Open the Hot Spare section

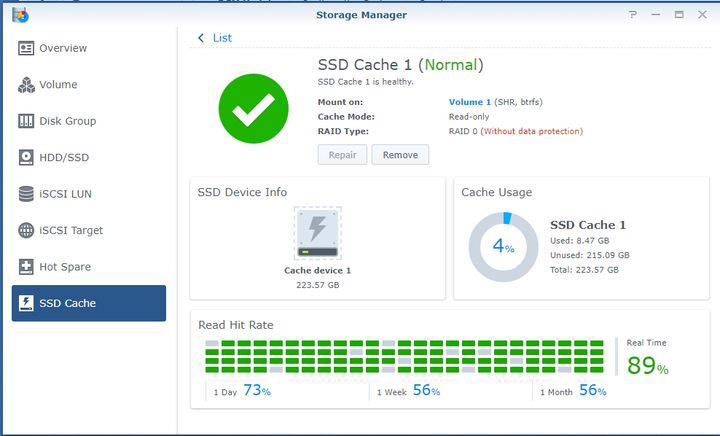(x=64, y=267)
